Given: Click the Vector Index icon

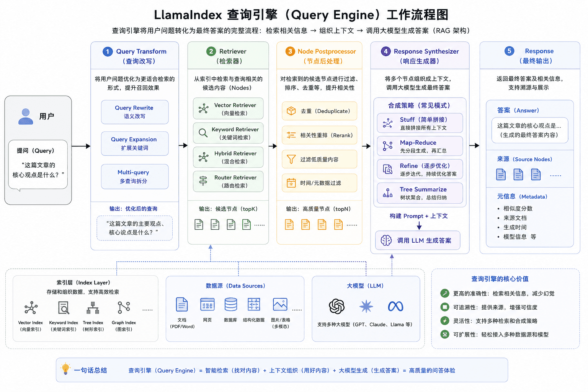Looking at the screenshot, I should coord(31,308).
